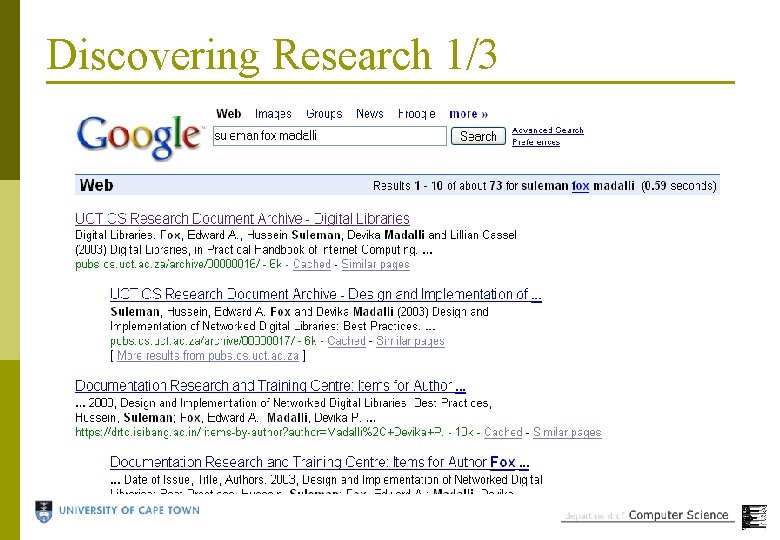
Task: Open Similar pages for archive/00000016 result
Action: 375,265
